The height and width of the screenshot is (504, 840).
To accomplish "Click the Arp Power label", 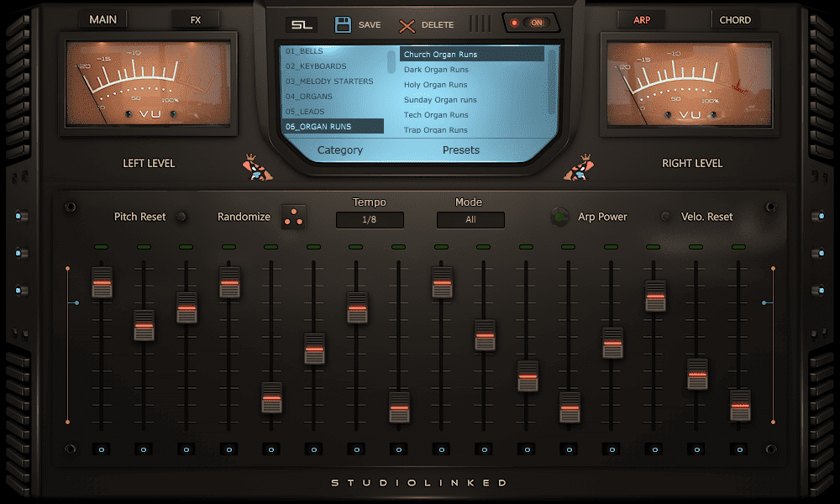I will coord(602,217).
